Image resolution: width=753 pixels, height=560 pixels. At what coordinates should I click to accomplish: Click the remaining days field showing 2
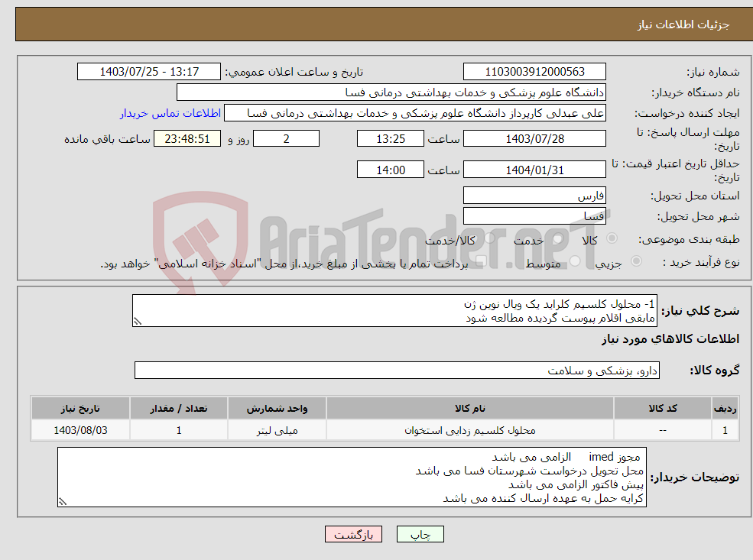(286, 139)
